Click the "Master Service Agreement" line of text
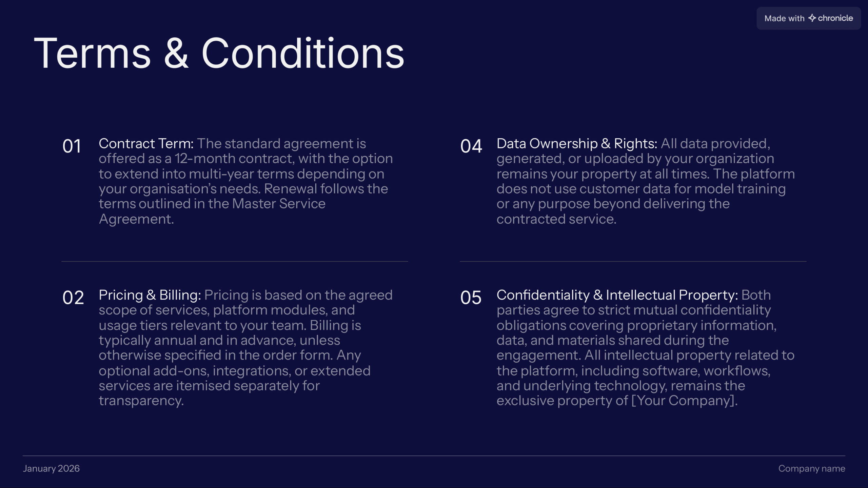 pos(279,204)
